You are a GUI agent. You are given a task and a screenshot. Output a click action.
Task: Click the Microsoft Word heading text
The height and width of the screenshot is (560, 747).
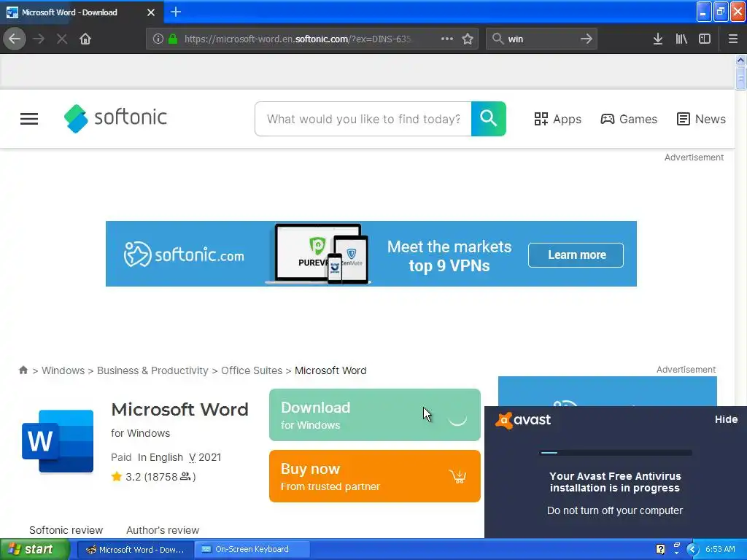click(179, 410)
